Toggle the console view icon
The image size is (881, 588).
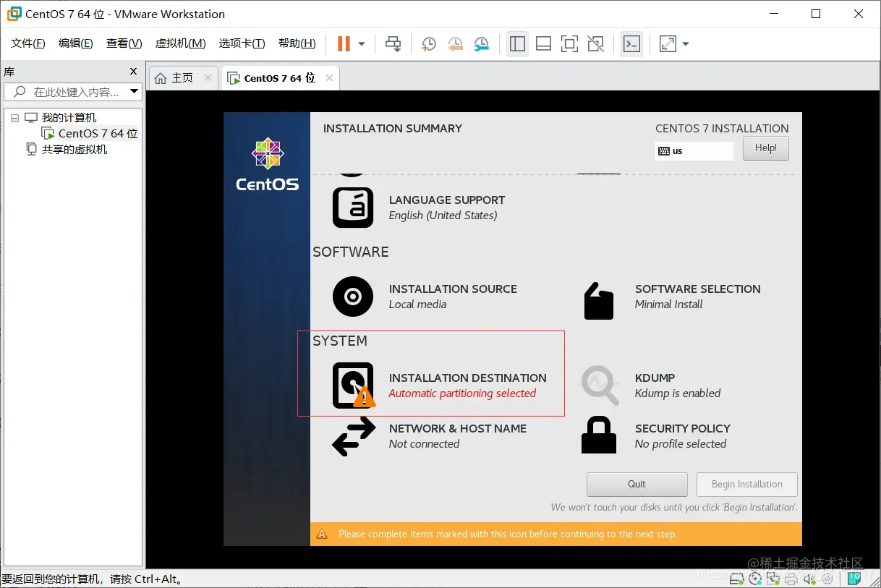click(631, 44)
